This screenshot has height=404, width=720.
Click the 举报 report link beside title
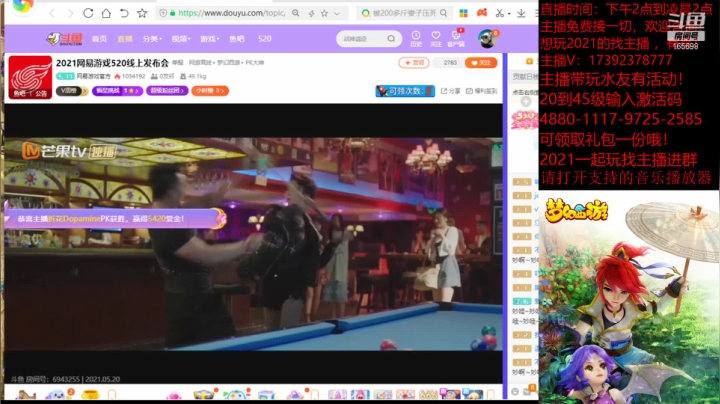pos(177,62)
